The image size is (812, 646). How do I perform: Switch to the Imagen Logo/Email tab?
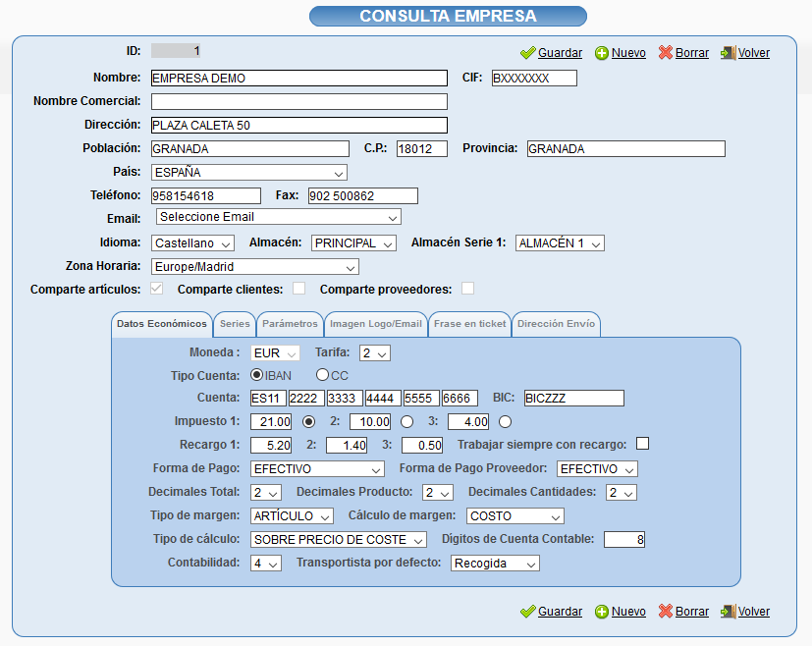(x=376, y=324)
